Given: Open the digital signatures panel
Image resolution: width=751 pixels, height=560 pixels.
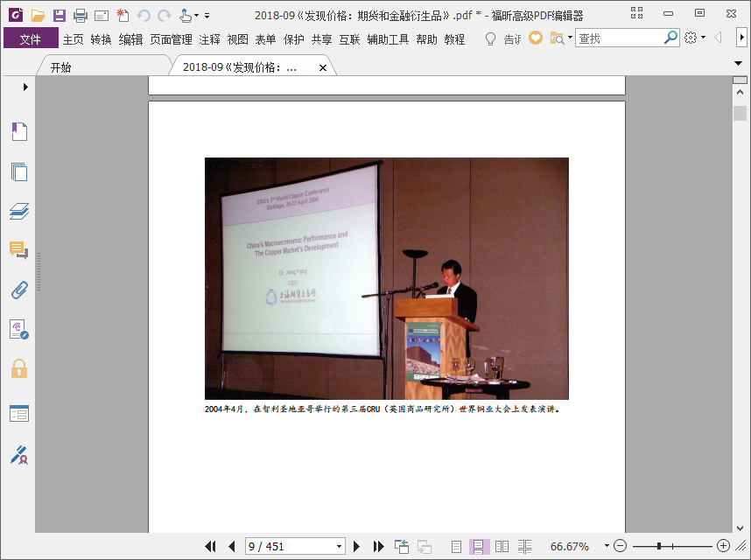Looking at the screenshot, I should pos(19,329).
